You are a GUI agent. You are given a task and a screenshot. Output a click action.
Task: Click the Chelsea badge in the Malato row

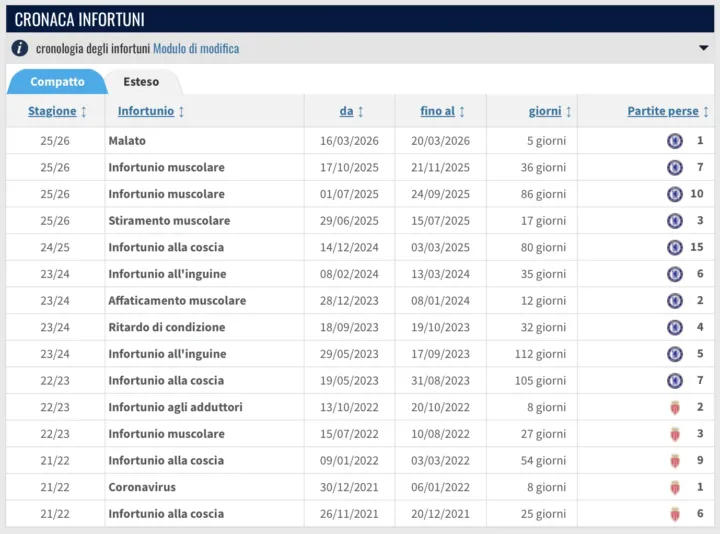tap(675, 141)
